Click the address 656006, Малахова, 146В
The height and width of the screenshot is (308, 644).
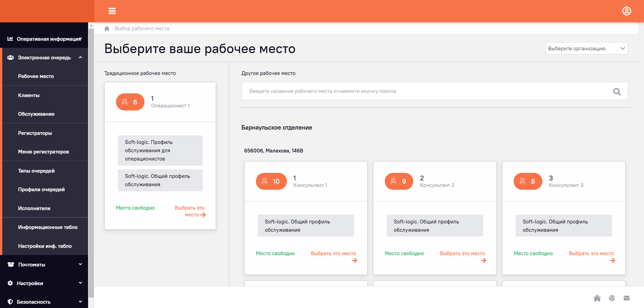pos(274,151)
